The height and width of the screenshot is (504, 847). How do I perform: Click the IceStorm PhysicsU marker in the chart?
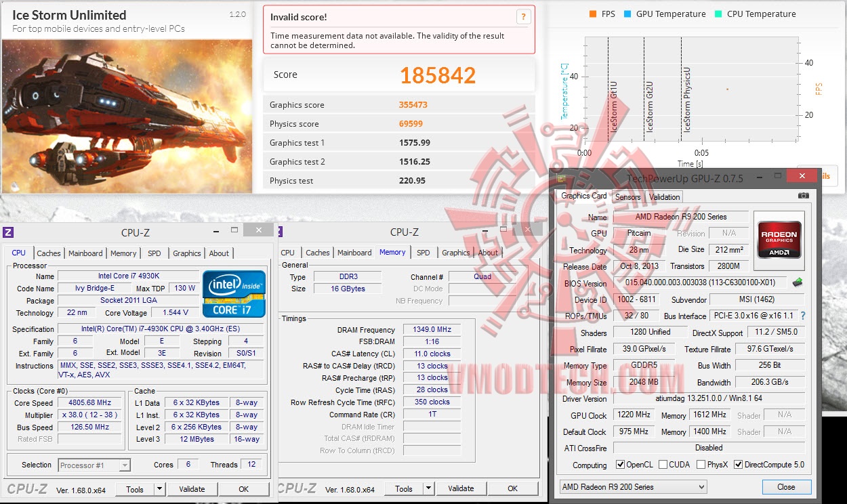[686, 99]
